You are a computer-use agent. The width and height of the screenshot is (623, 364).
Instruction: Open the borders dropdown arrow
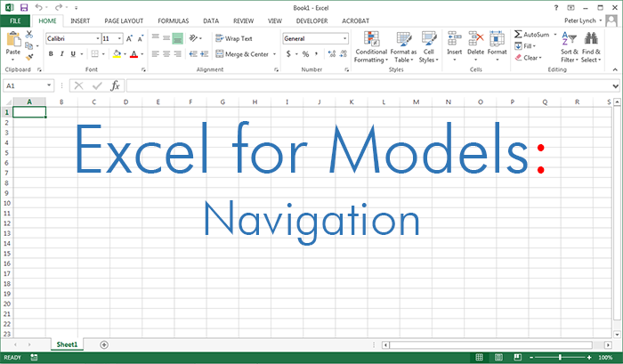coord(103,53)
